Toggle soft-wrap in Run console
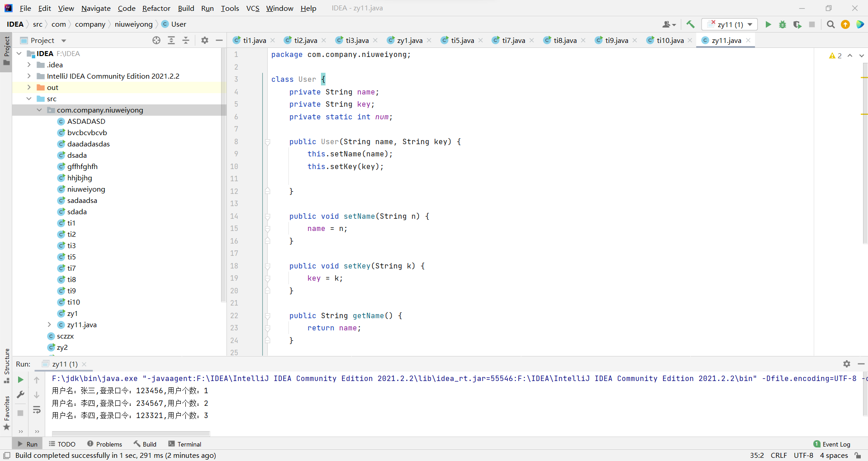 (37, 410)
